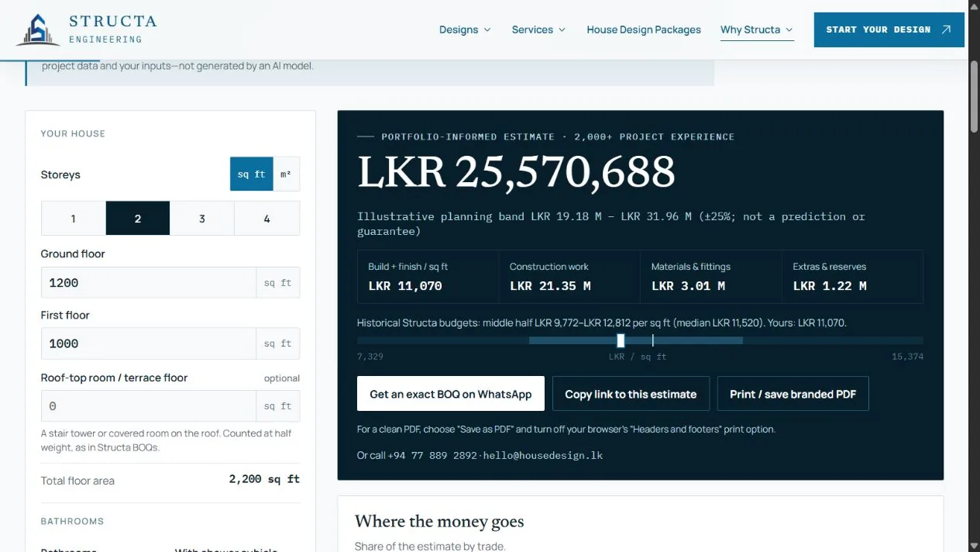Call phone number +94 77 889 2892

[432, 455]
